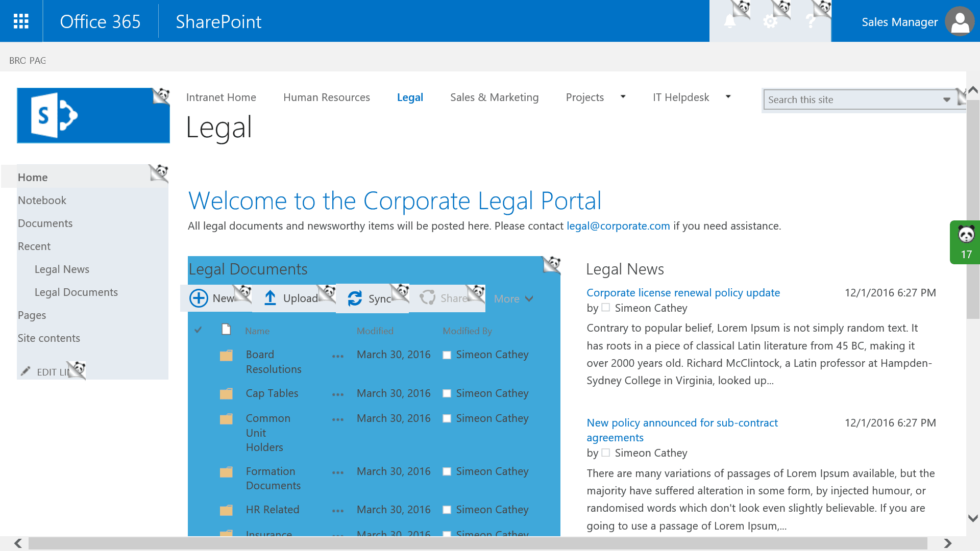Image resolution: width=980 pixels, height=551 pixels.
Task: Open the settings gear icon
Action: 770,21
